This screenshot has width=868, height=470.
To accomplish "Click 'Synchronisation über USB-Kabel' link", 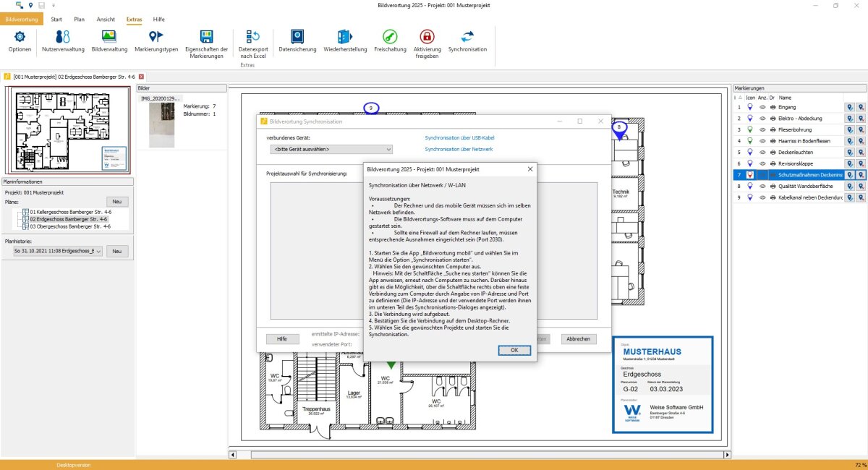I will 459,137.
